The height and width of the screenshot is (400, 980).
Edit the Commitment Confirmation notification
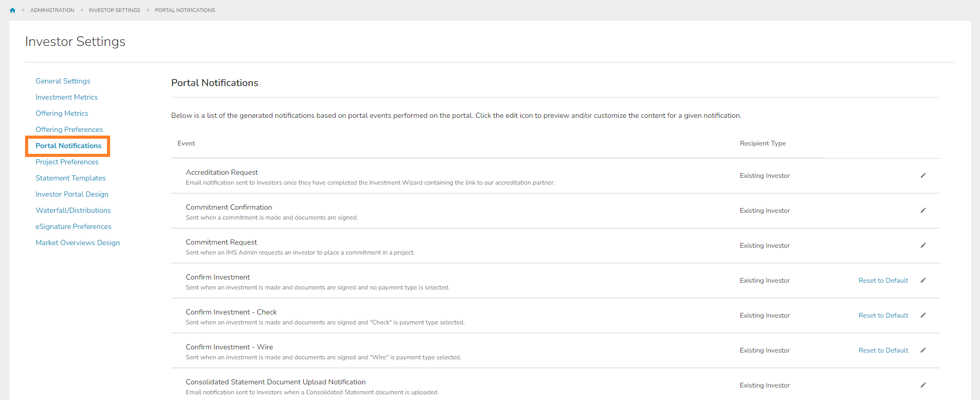923,211
